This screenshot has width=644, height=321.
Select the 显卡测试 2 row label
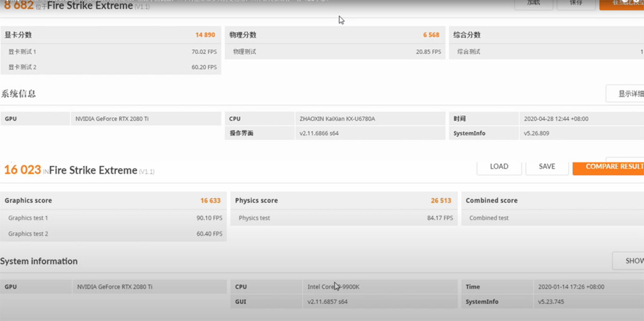[x=22, y=67]
